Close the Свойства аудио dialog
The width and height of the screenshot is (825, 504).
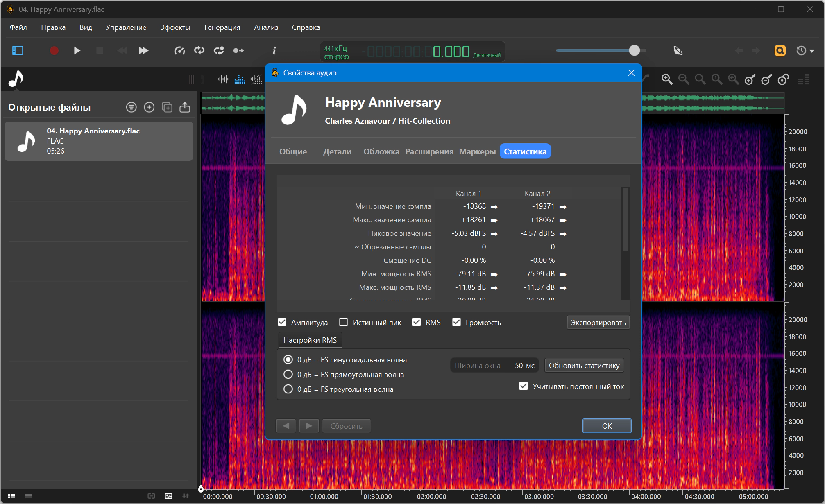coord(631,73)
